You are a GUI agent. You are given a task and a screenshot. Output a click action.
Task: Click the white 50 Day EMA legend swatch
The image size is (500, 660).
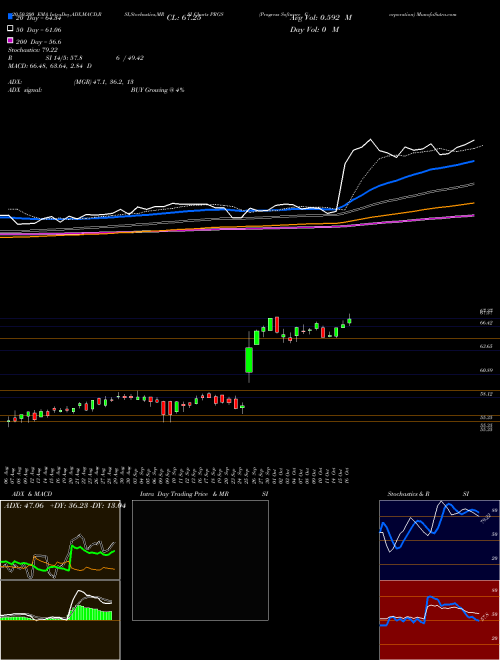pyautogui.click(x=10, y=29)
